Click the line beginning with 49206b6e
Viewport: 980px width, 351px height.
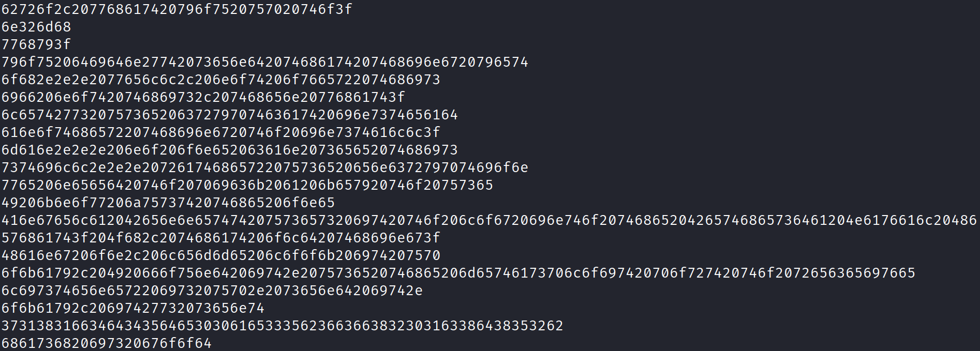pyautogui.click(x=168, y=203)
